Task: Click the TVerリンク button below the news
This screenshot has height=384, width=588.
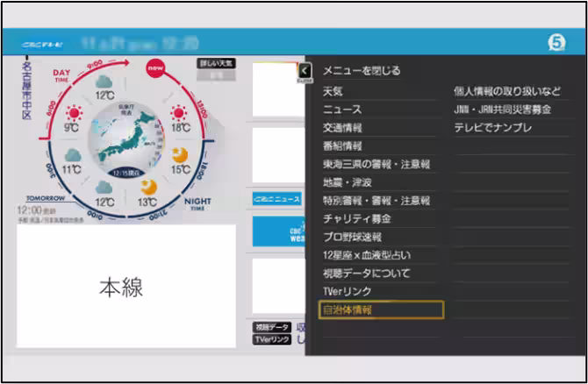Action: pos(272,340)
